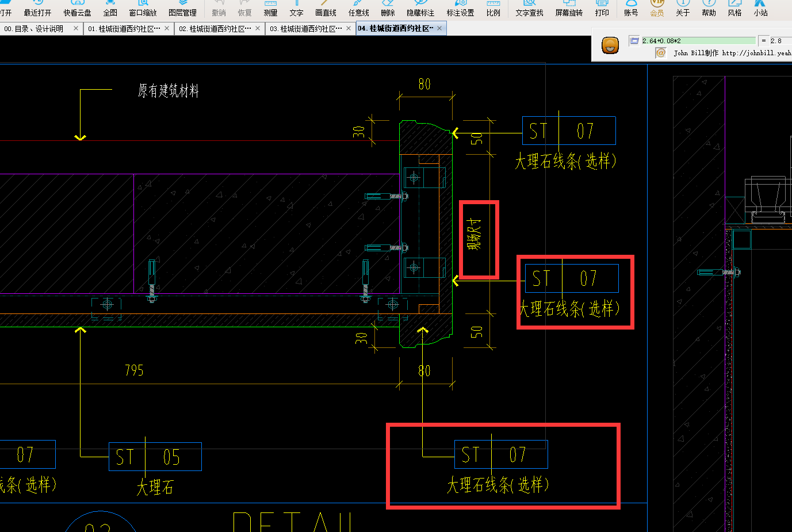Click the @ icon in the calculator widget
Image resolution: width=792 pixels, height=532 pixels.
pyautogui.click(x=660, y=52)
